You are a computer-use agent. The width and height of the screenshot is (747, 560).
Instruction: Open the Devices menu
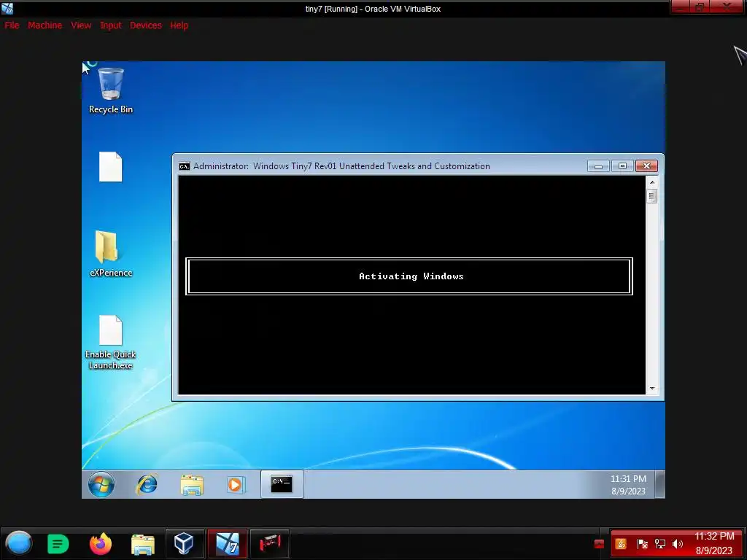(146, 26)
